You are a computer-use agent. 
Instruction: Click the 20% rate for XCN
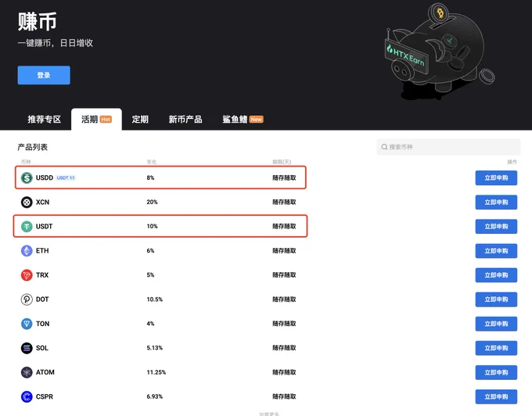152,202
